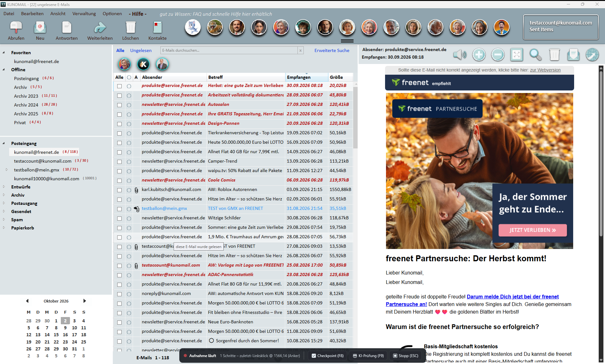This screenshot has width=605, height=364.
Task: Select the black K avatar filter
Action: [143, 64]
